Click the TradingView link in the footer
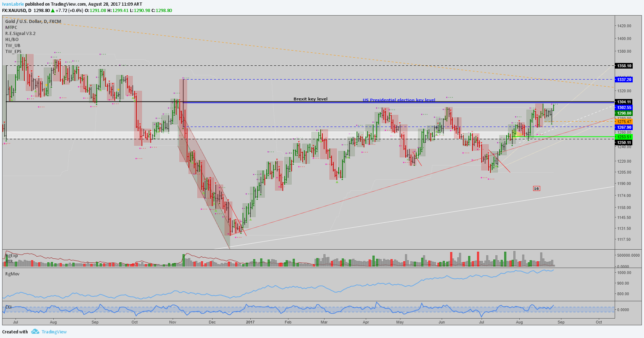Image resolution: width=644 pixels, height=338 pixels. point(54,332)
